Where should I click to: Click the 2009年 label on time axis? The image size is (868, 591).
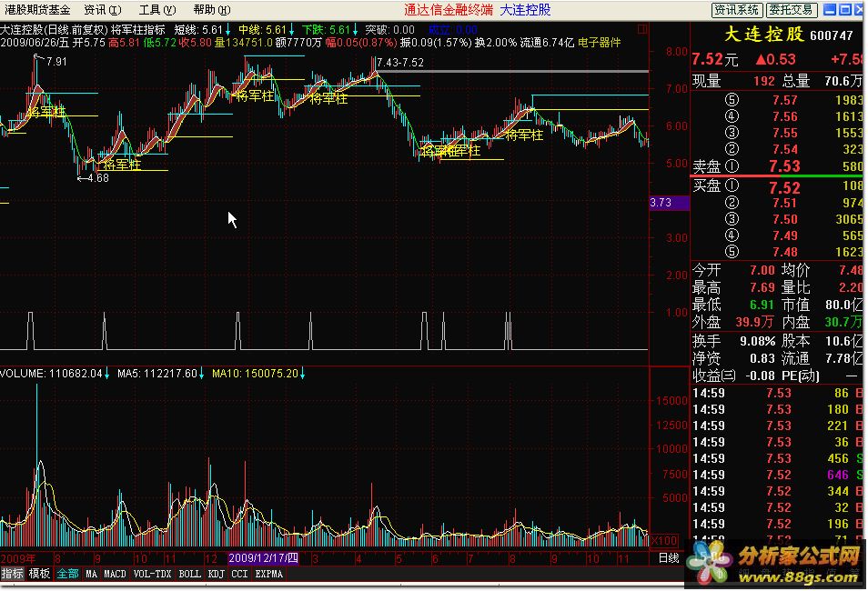click(18, 559)
